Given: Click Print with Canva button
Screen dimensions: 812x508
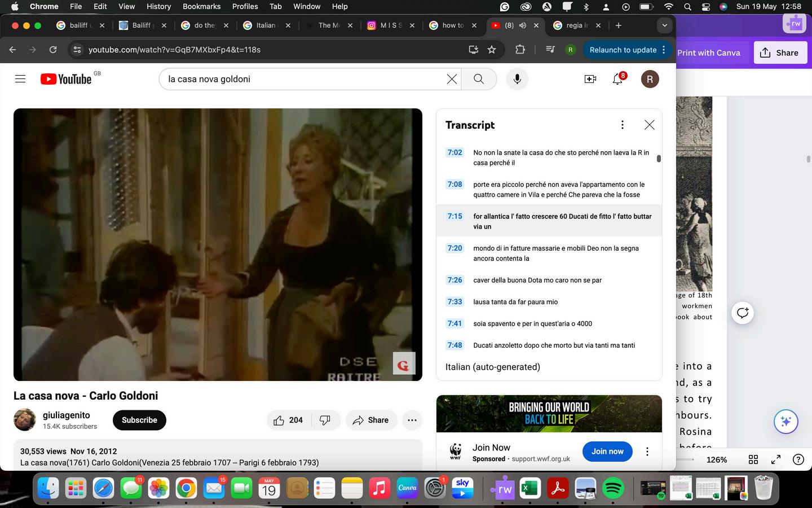Looking at the screenshot, I should point(709,52).
